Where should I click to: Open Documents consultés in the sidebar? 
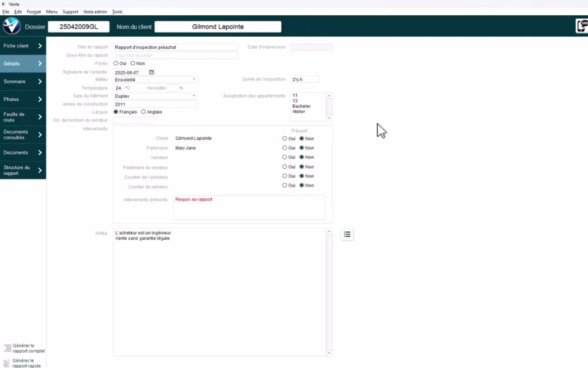pos(23,135)
